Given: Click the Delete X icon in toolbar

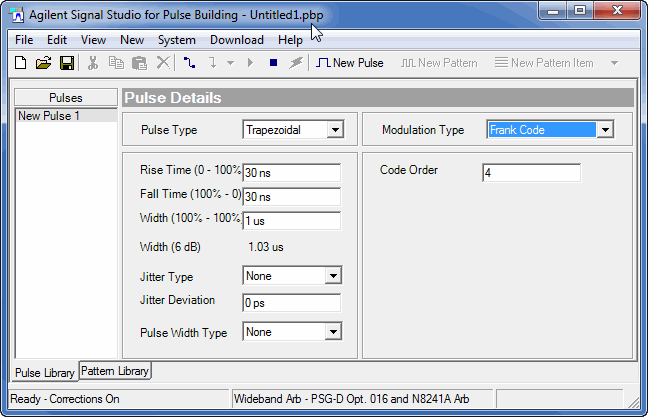Looking at the screenshot, I should [x=162, y=63].
